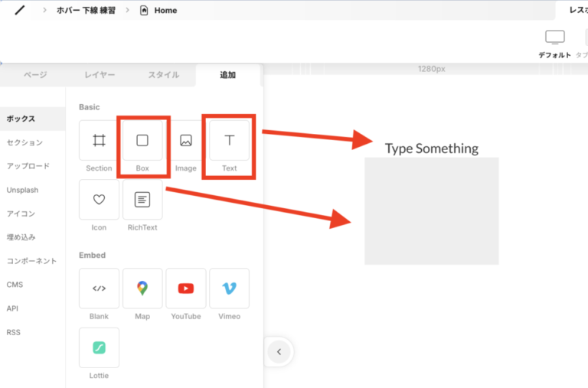Open the スタイル tab
This screenshot has height=388, width=588.
tap(164, 75)
